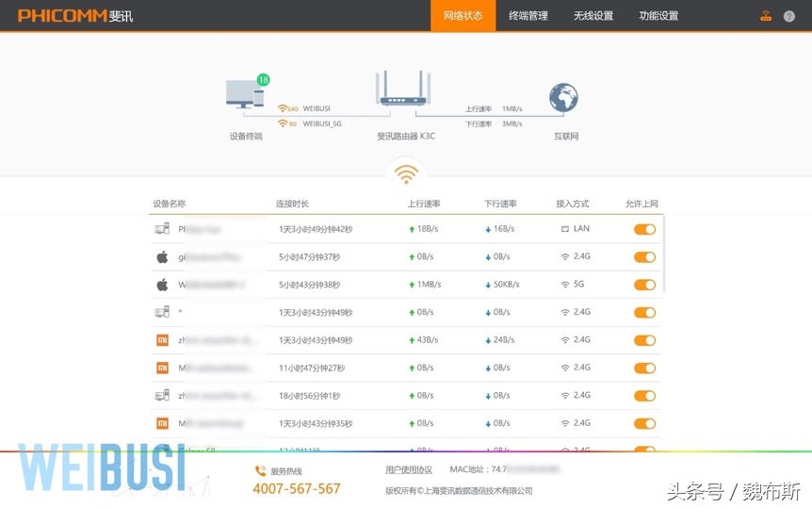Click the orange router icon in top bar

766,16
